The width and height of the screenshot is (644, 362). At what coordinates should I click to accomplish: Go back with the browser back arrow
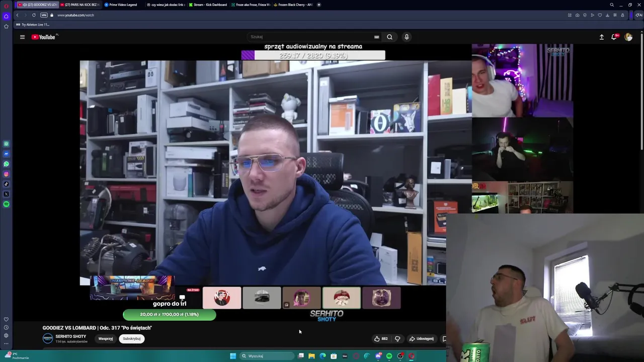pyautogui.click(x=17, y=15)
